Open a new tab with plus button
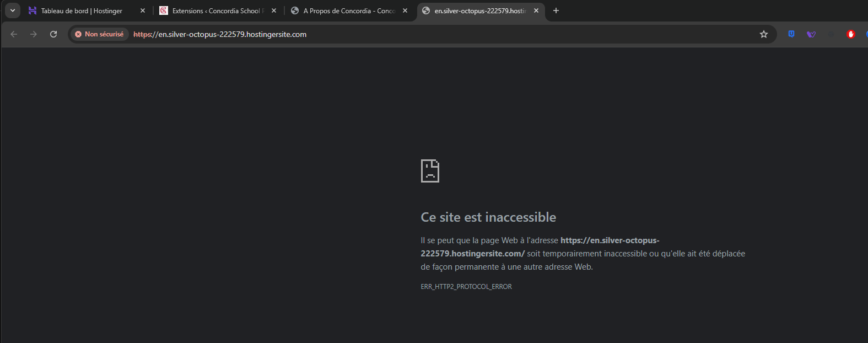868x343 pixels. click(556, 10)
